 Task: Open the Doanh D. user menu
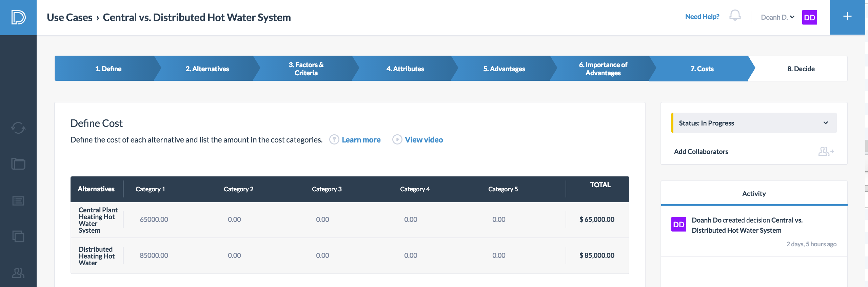click(x=777, y=17)
